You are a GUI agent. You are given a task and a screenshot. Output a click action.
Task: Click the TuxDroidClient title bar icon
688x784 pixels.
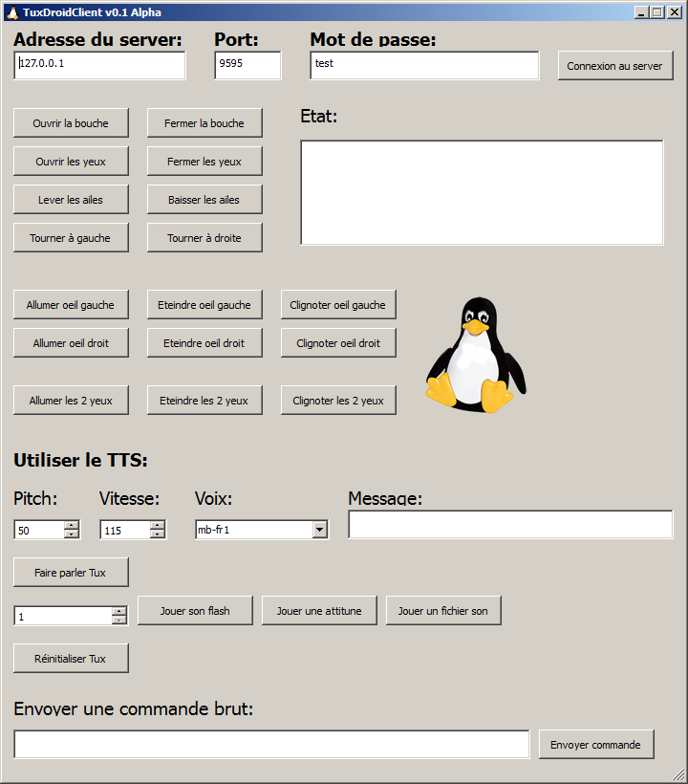pyautogui.click(x=12, y=12)
